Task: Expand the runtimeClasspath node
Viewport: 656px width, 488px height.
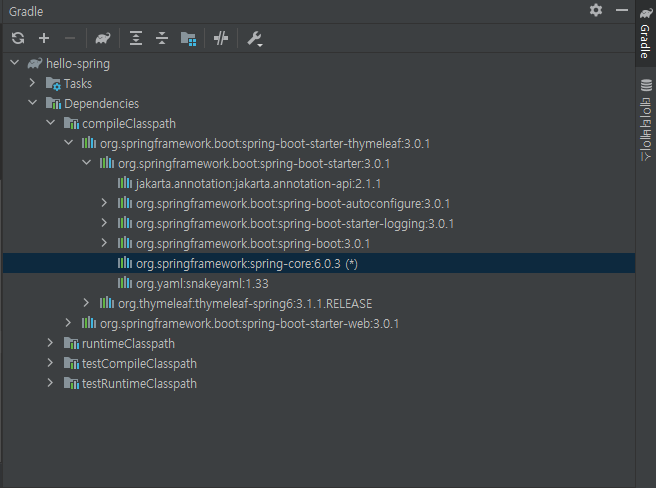Action: click(50, 343)
